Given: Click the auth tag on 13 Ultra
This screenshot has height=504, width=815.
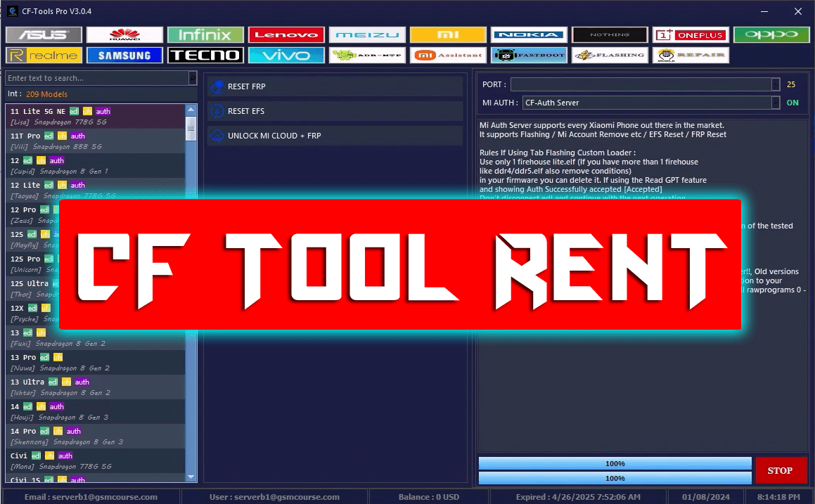Looking at the screenshot, I should pos(82,382).
